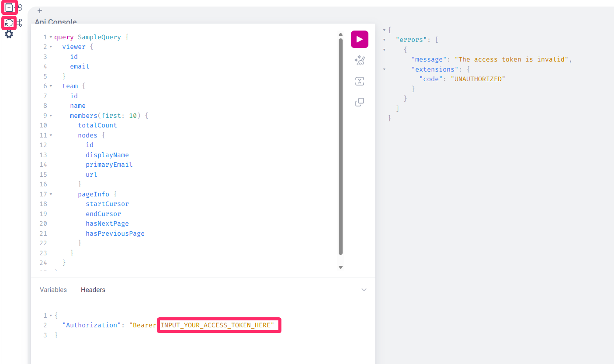Collapse the "errors" array in response

(384, 40)
